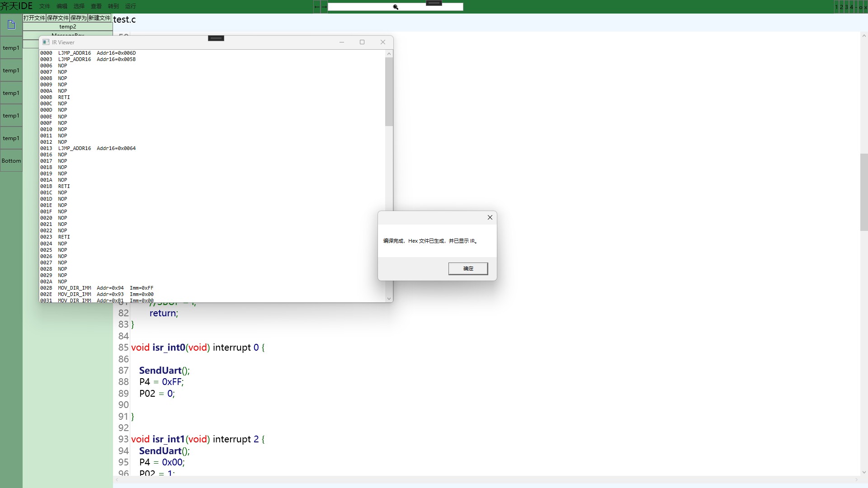Select the temp2 panel tab
Screen dimensions: 868x488
tap(68, 27)
